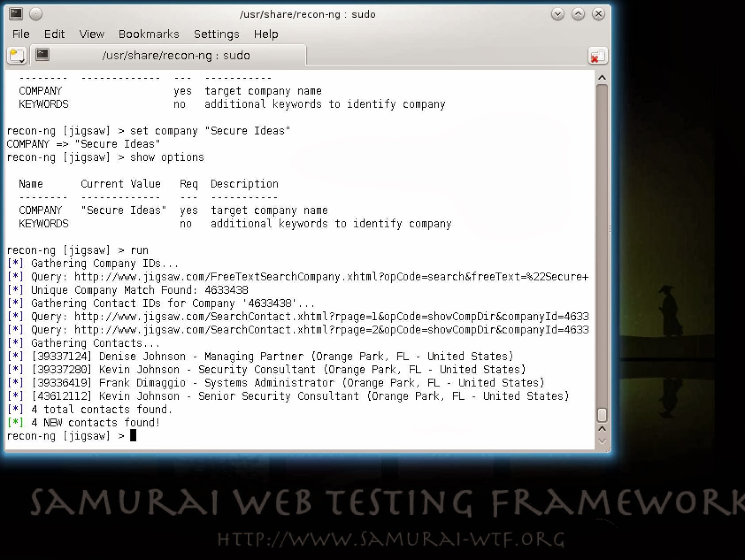Select the /usr/share/recon-ng : sudo tab

tap(176, 55)
